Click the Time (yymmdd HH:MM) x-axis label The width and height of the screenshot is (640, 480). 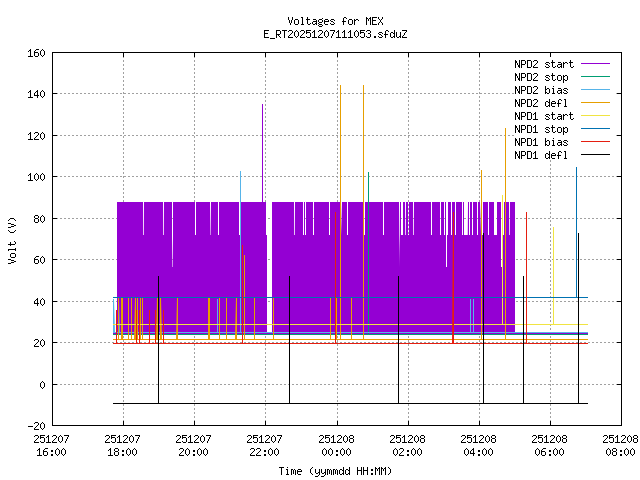335,470
